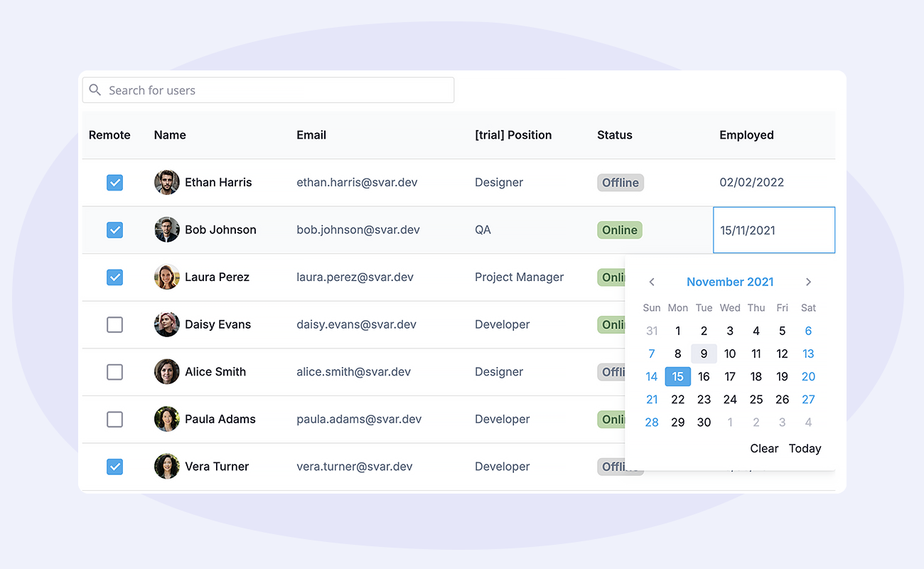Select day 27 in the calendar
This screenshot has height=569, width=924.
808,400
